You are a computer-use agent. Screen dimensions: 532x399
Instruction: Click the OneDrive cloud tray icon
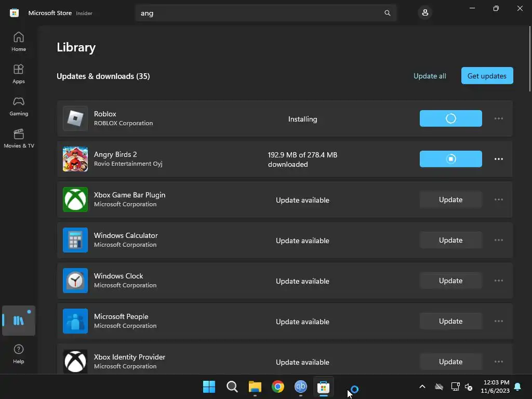coord(439,387)
